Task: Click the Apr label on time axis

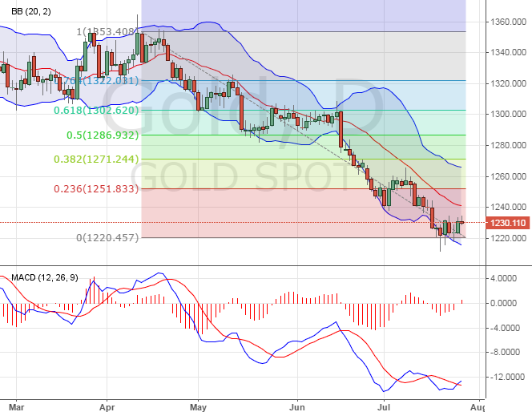Action: (107, 407)
